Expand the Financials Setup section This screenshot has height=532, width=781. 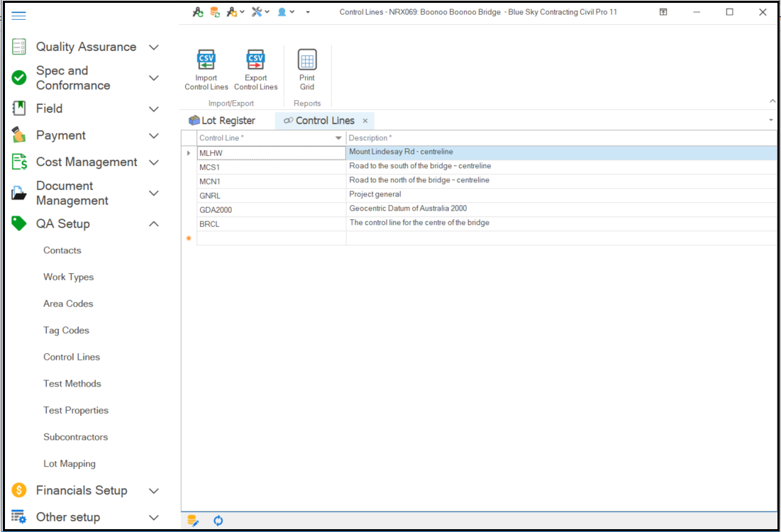point(153,491)
